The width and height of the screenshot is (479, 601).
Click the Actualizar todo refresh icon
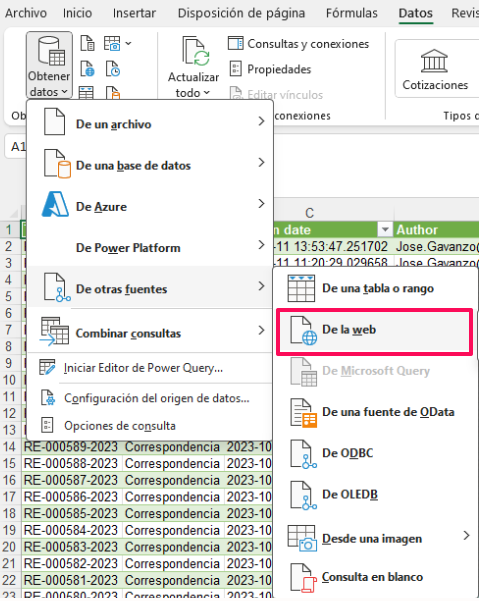[196, 52]
